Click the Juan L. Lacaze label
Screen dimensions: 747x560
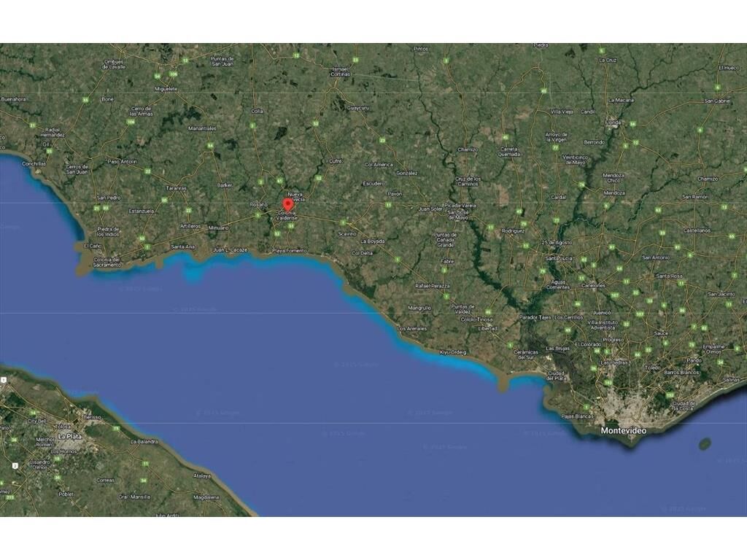pos(230,249)
